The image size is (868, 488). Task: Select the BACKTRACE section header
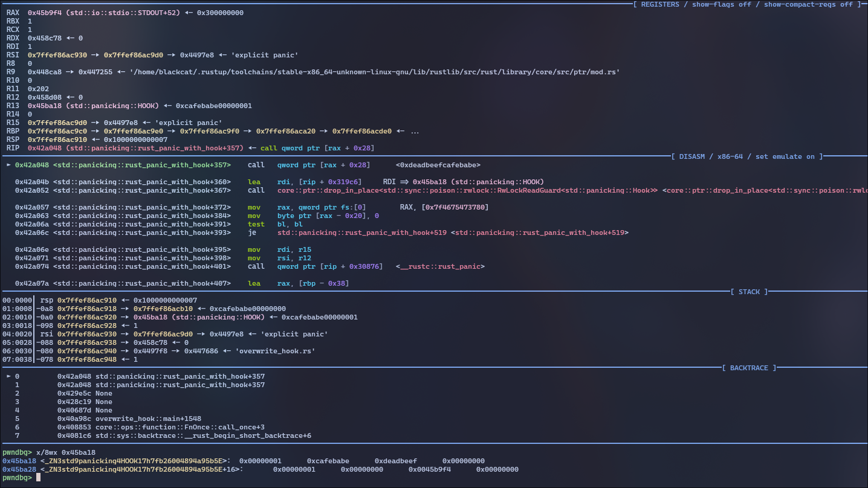click(749, 368)
